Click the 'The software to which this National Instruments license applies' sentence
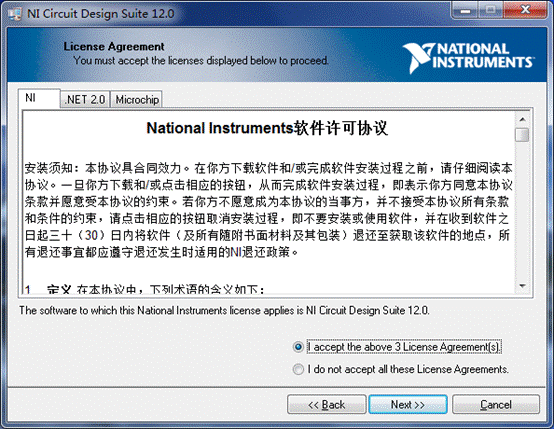This screenshot has width=554, height=429. (x=224, y=310)
